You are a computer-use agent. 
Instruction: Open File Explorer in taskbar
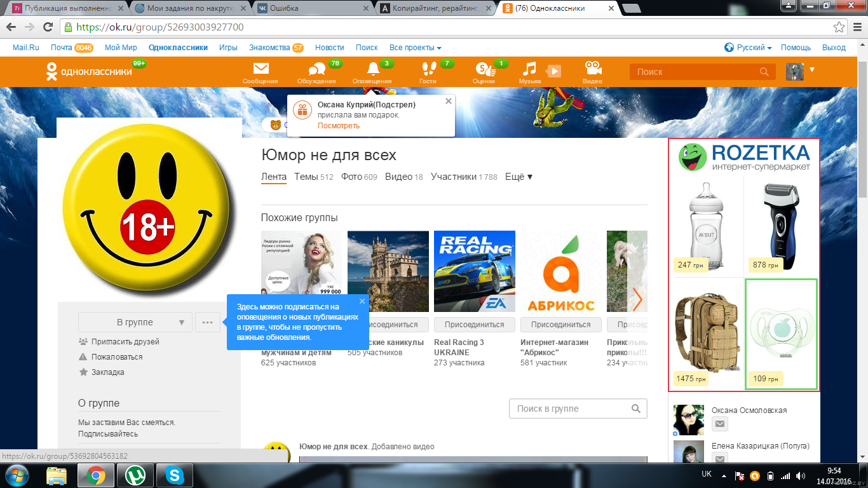click(57, 475)
